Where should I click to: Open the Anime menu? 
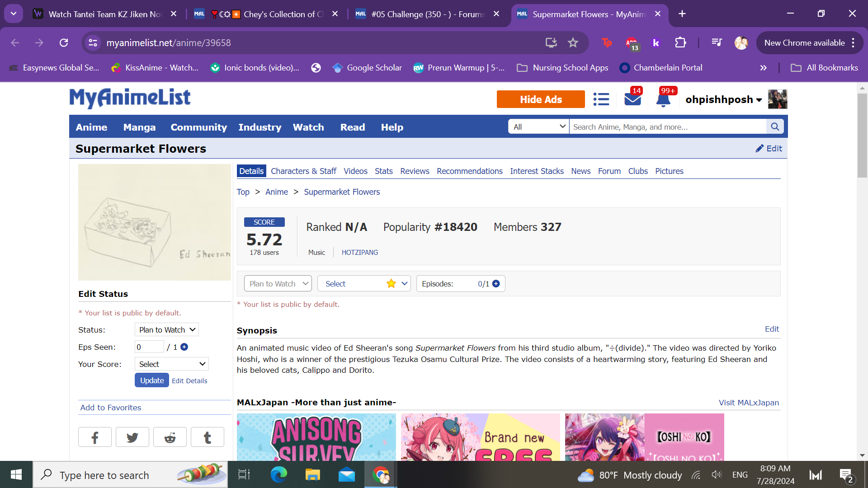pyautogui.click(x=92, y=127)
